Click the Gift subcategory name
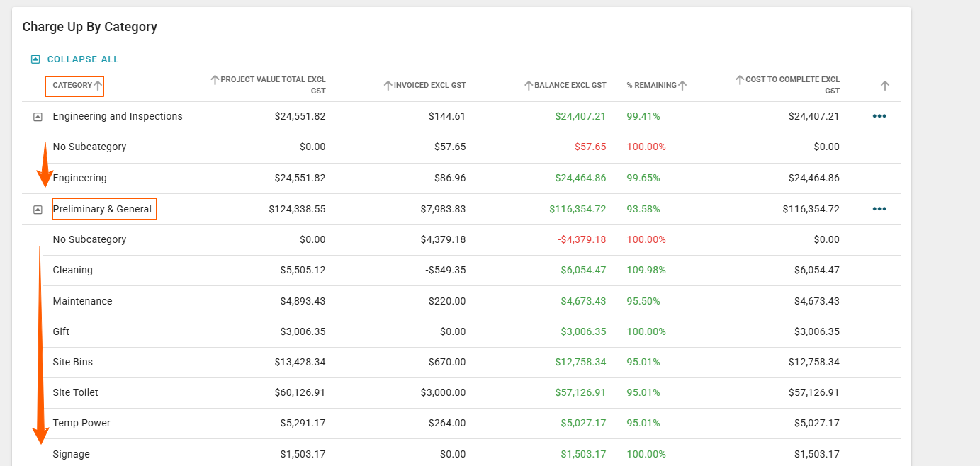Image resolution: width=980 pixels, height=466 pixels. tap(61, 331)
